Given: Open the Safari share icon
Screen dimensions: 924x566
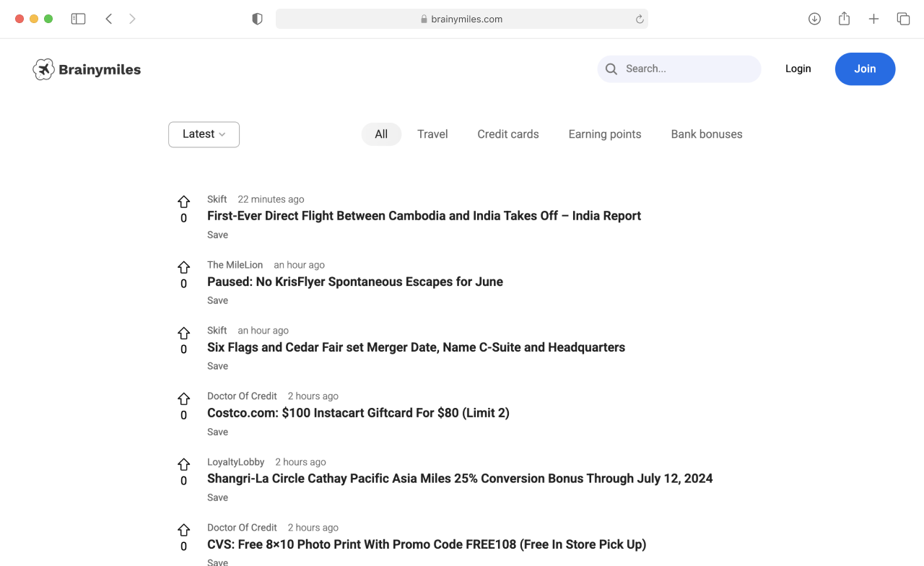Looking at the screenshot, I should tap(844, 19).
